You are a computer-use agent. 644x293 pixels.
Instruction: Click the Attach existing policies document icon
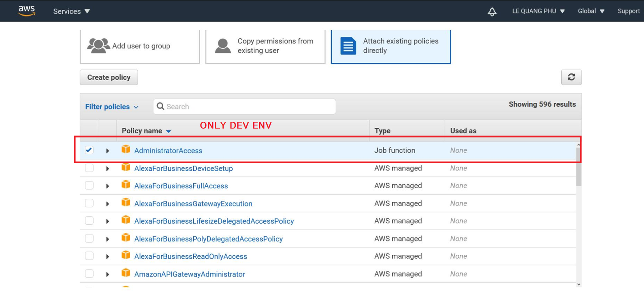[x=348, y=46]
